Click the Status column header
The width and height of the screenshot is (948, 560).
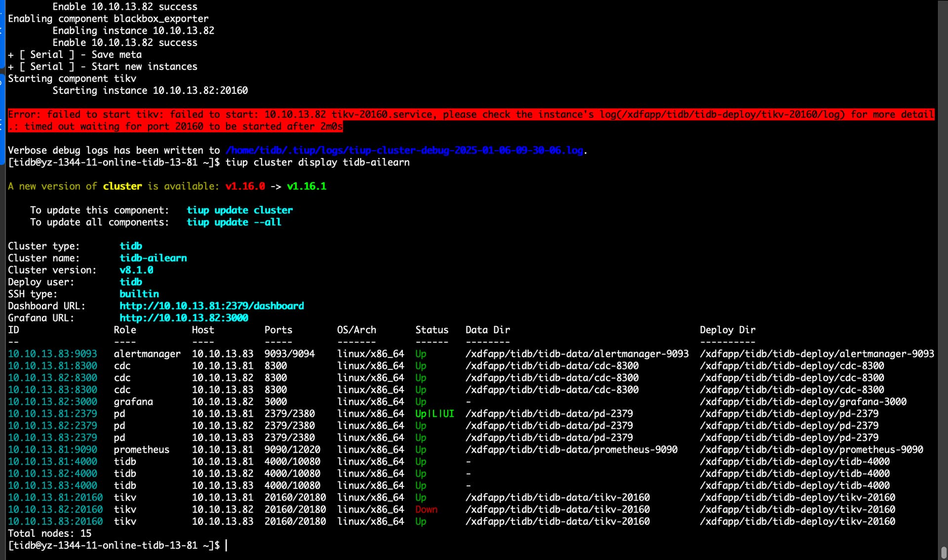coord(432,330)
